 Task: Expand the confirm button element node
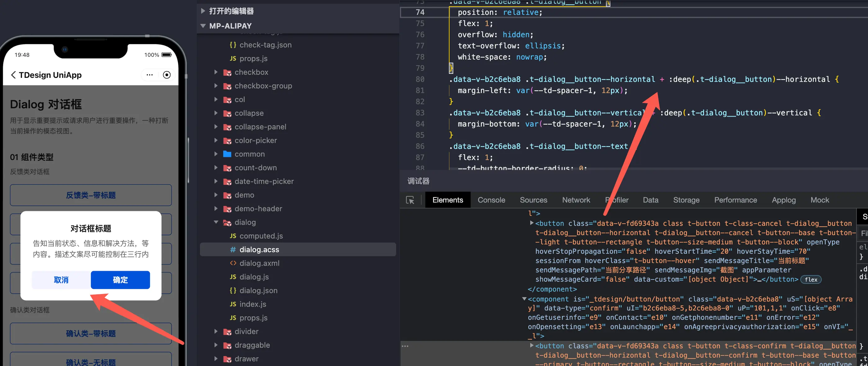(x=532, y=346)
